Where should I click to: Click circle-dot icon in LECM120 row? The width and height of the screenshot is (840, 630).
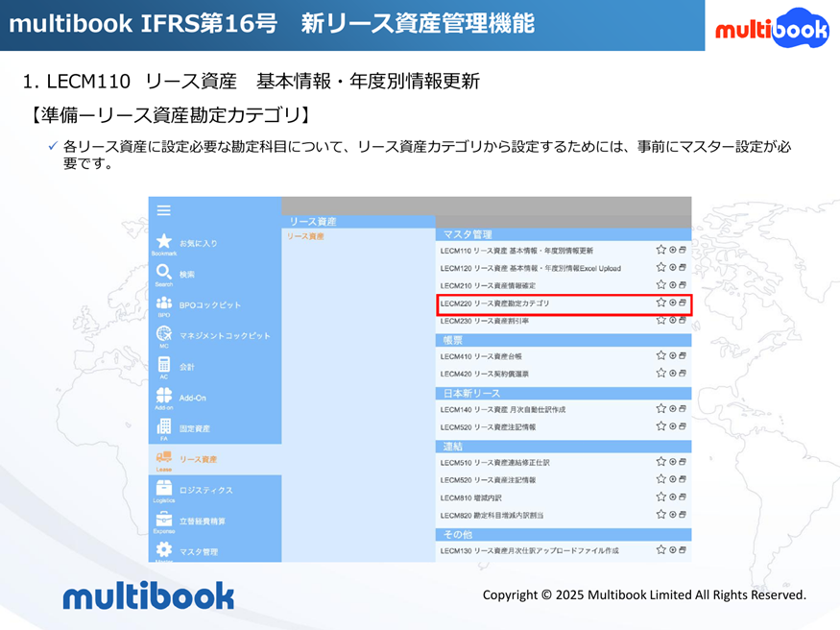pos(673,267)
